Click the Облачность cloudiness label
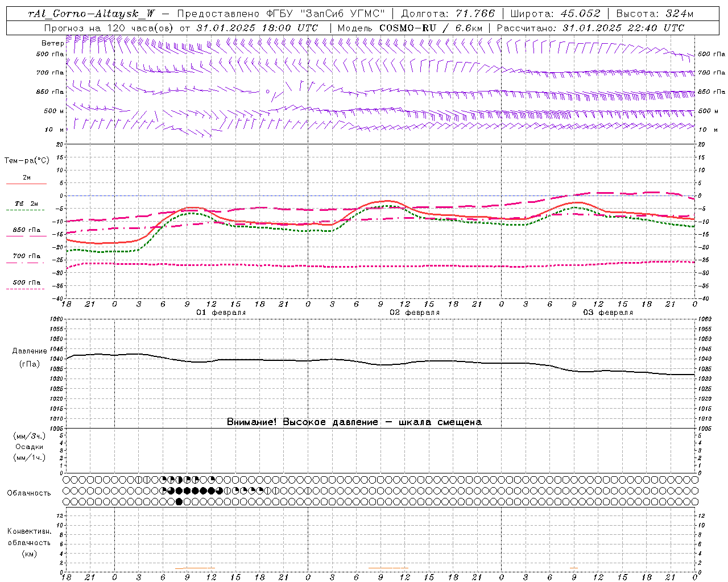728x582 pixels. click(x=29, y=493)
